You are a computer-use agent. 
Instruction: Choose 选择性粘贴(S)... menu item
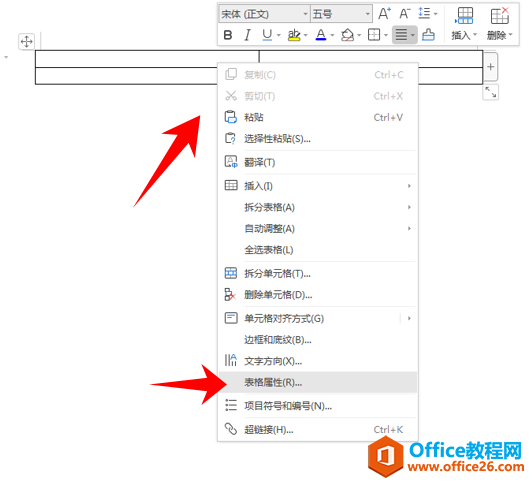click(x=317, y=139)
